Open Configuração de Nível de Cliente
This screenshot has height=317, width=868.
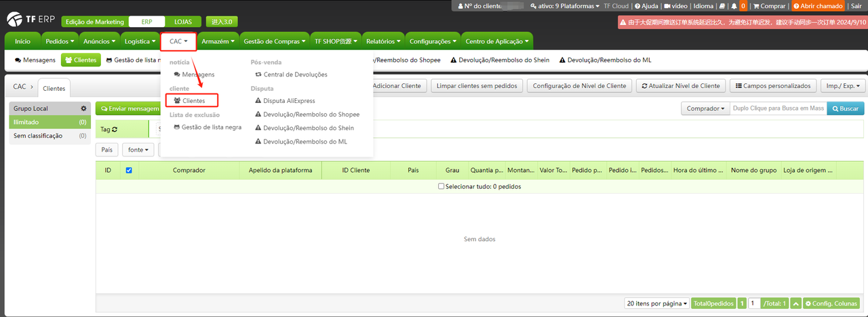[x=579, y=86]
